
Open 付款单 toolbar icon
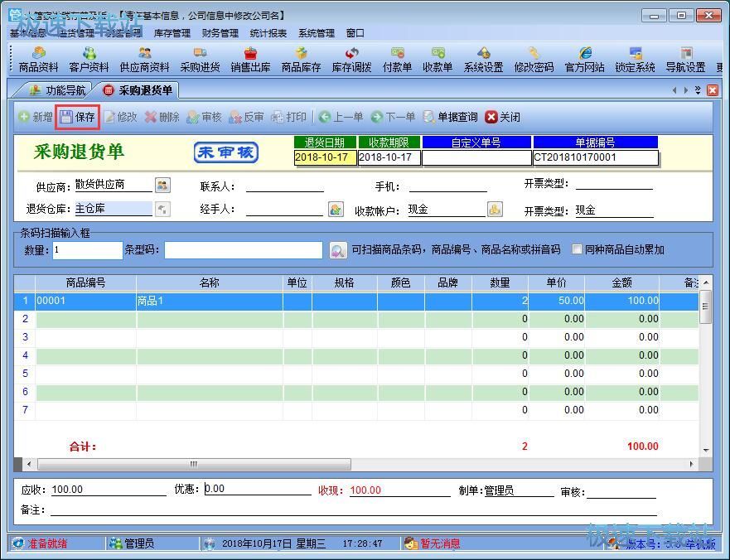point(397,60)
